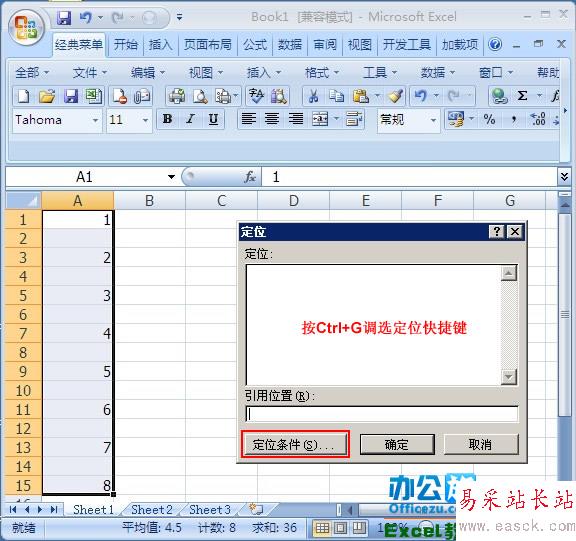Center align the cell text
The width and height of the screenshot is (576, 541).
pyautogui.click(x=272, y=119)
